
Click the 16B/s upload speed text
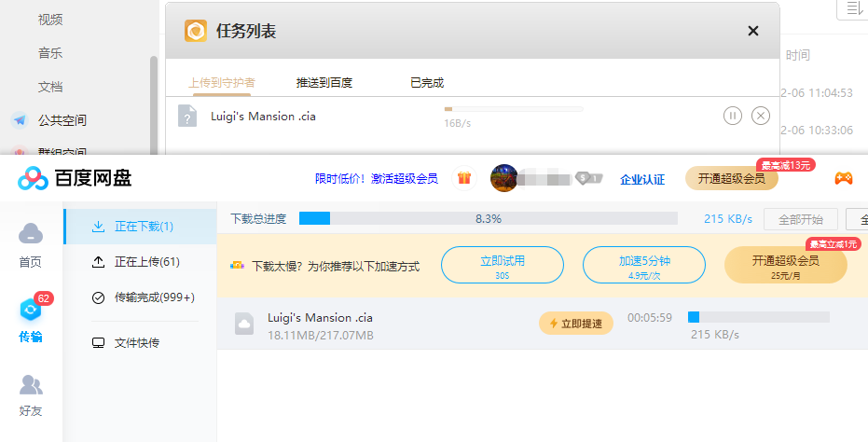tap(457, 123)
